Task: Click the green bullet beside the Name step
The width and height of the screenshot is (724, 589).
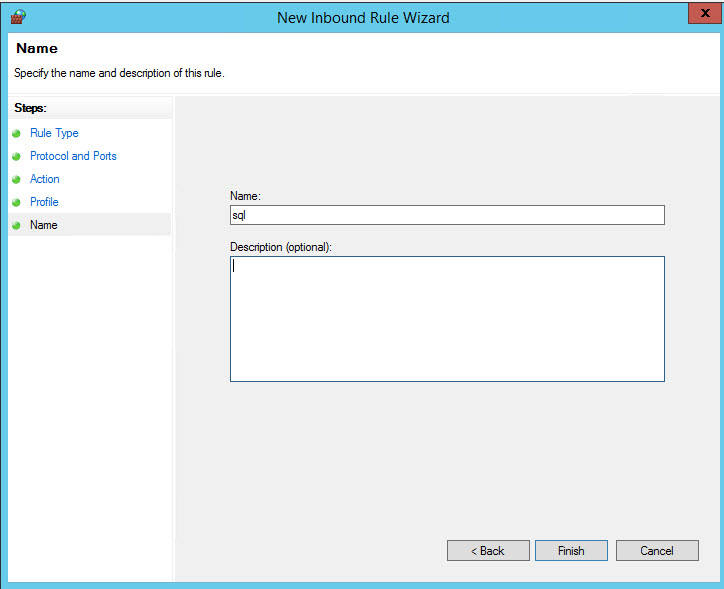Action: [16, 226]
